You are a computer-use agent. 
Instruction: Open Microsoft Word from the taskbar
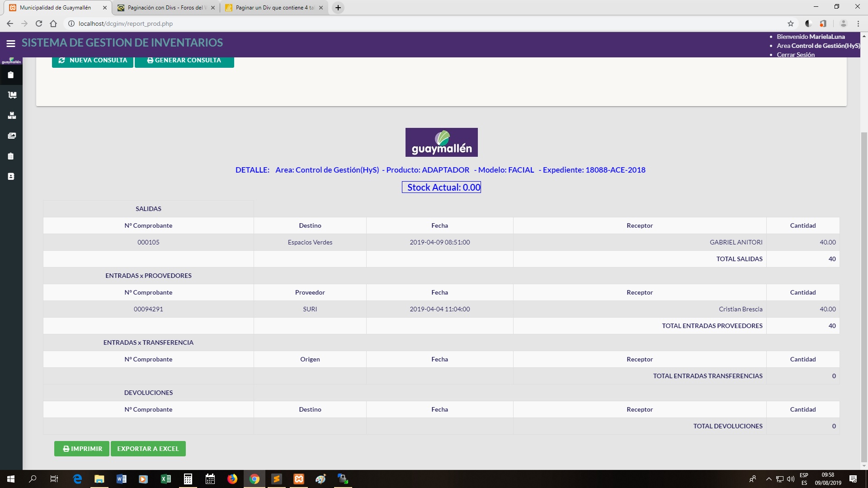coord(121,479)
